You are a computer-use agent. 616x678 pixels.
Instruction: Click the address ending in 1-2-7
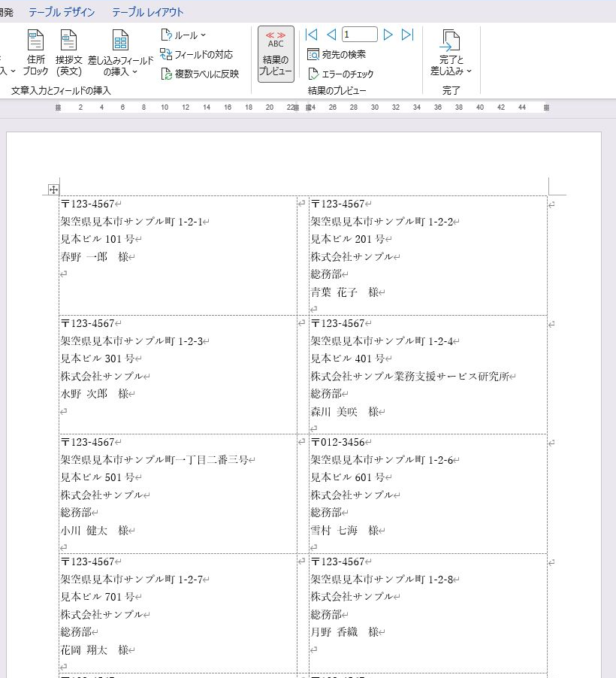(x=132, y=580)
